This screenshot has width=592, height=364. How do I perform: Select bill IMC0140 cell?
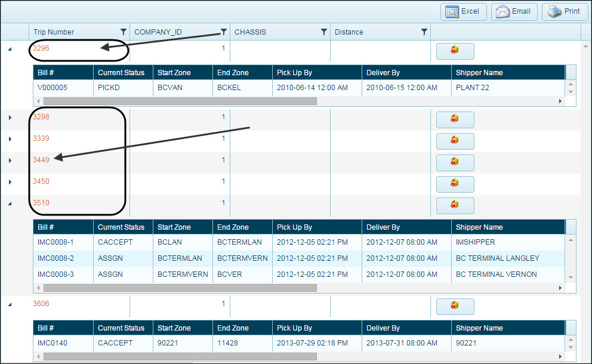pyautogui.click(x=63, y=343)
